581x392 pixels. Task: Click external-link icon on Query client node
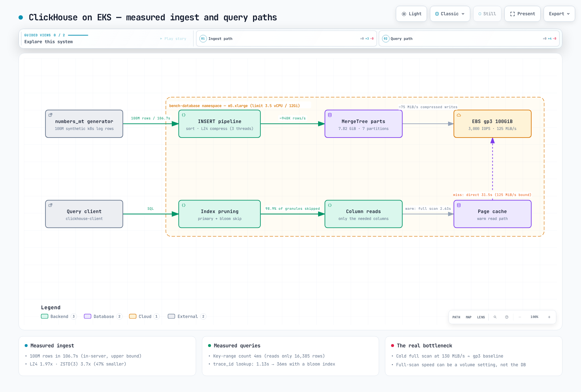[x=50, y=205]
